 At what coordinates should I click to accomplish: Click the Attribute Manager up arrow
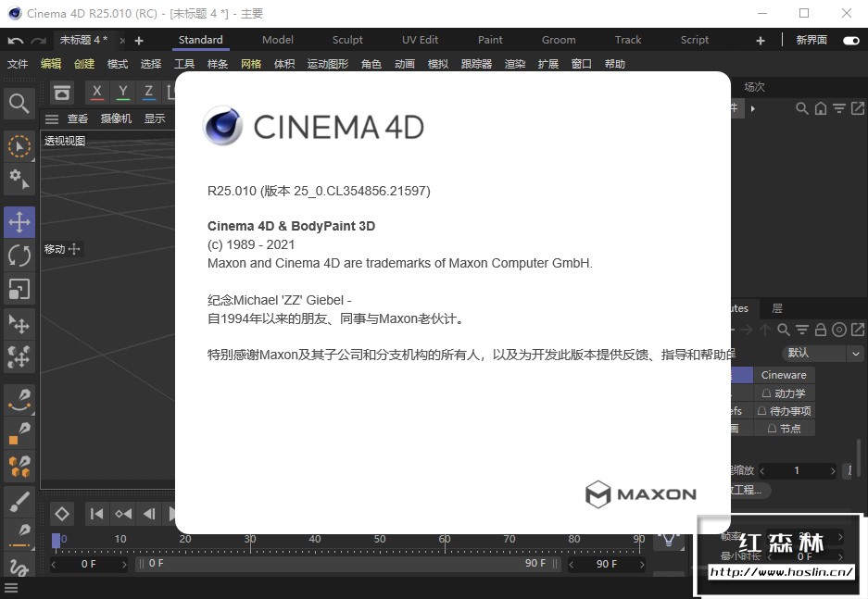tap(765, 331)
